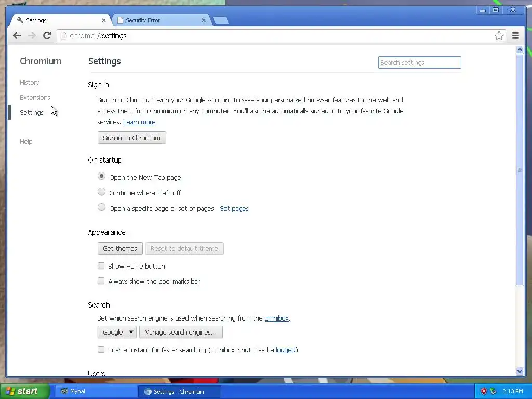Screen dimensions: 532x399
Task: Focus the Search settings field
Action: (x=420, y=62)
